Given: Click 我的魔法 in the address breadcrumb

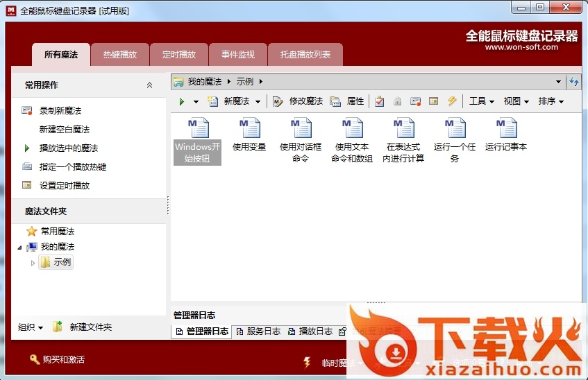Looking at the screenshot, I should click(x=205, y=81).
